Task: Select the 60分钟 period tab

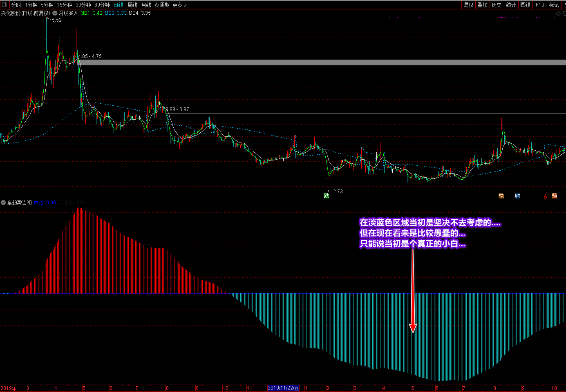Action: point(102,5)
